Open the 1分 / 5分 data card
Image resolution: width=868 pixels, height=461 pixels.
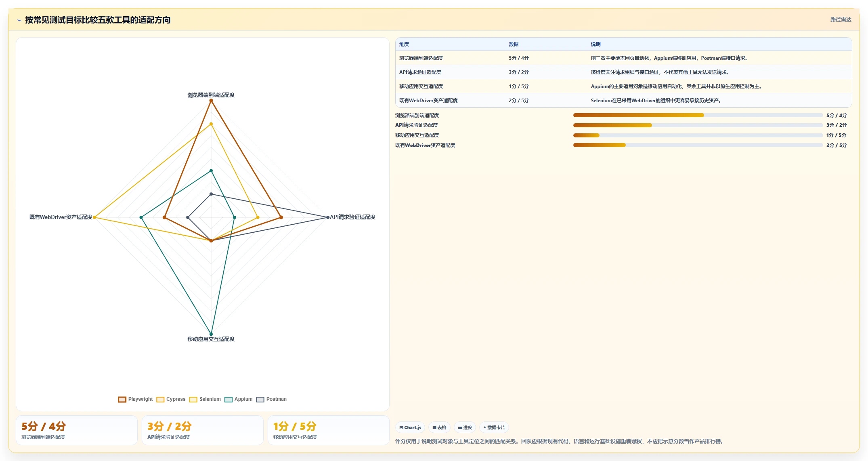[328, 430]
